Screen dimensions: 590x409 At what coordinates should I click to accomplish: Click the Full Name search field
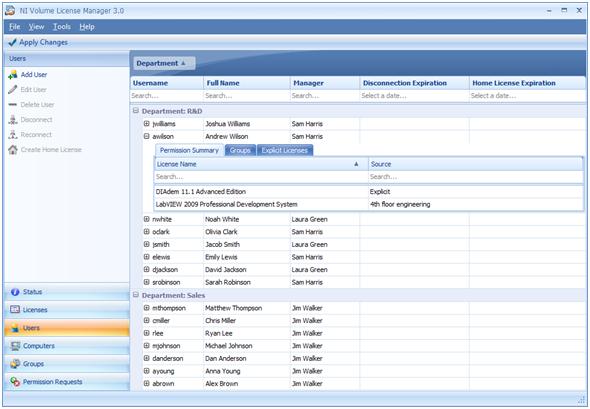tap(246, 96)
